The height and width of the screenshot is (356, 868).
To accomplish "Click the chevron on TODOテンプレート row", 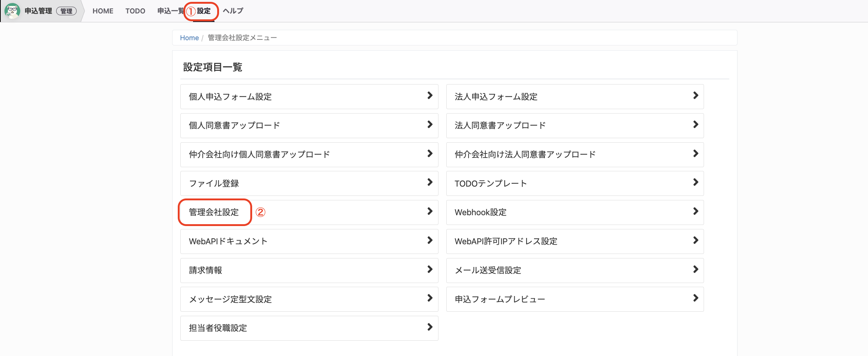I will [696, 182].
